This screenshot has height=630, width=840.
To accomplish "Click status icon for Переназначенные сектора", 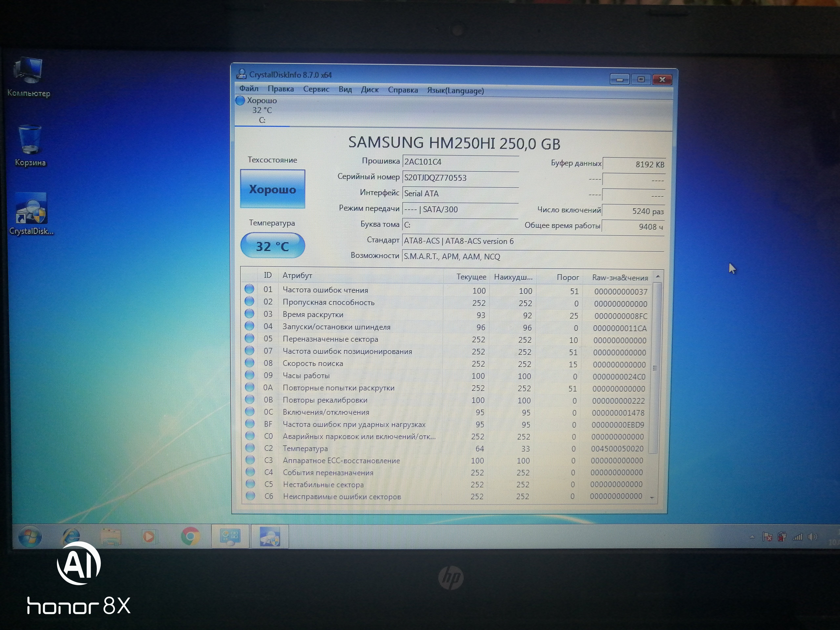I will tap(249, 338).
